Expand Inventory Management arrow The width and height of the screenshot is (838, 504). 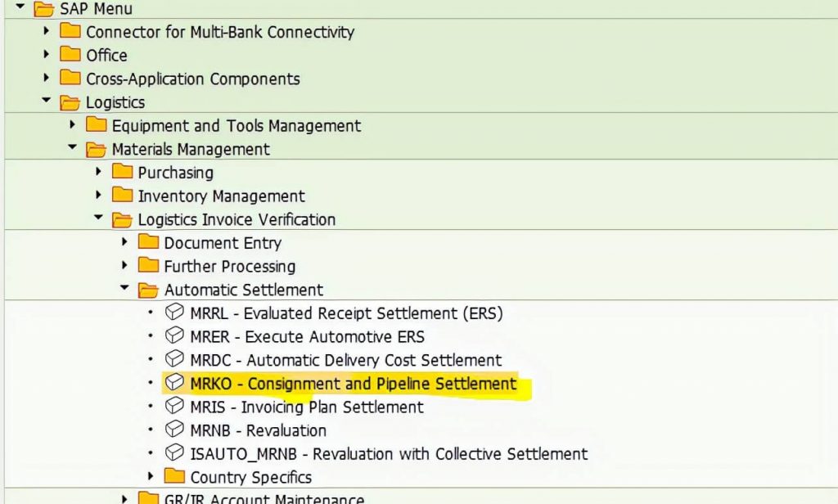[x=98, y=195]
